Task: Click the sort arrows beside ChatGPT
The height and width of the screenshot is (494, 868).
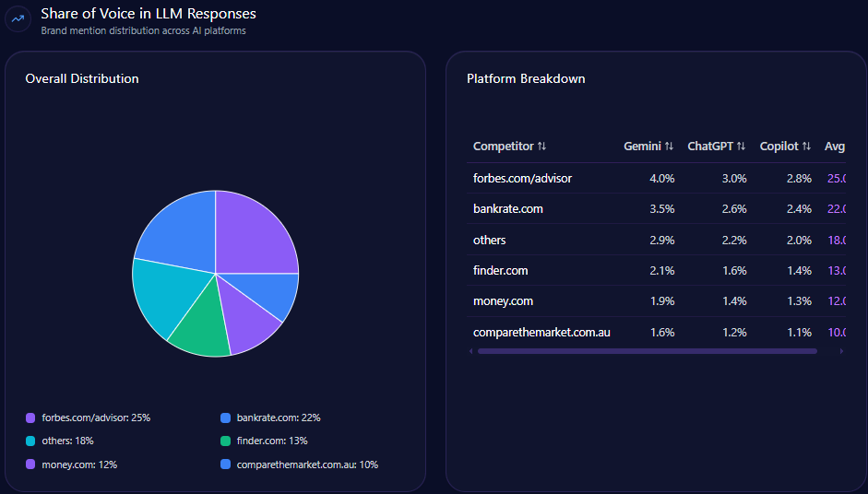Action: (741, 147)
